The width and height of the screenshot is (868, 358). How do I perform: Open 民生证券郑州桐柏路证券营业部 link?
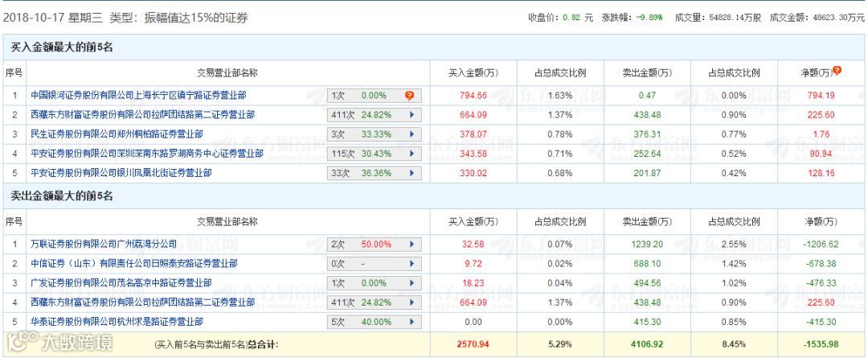(117, 134)
